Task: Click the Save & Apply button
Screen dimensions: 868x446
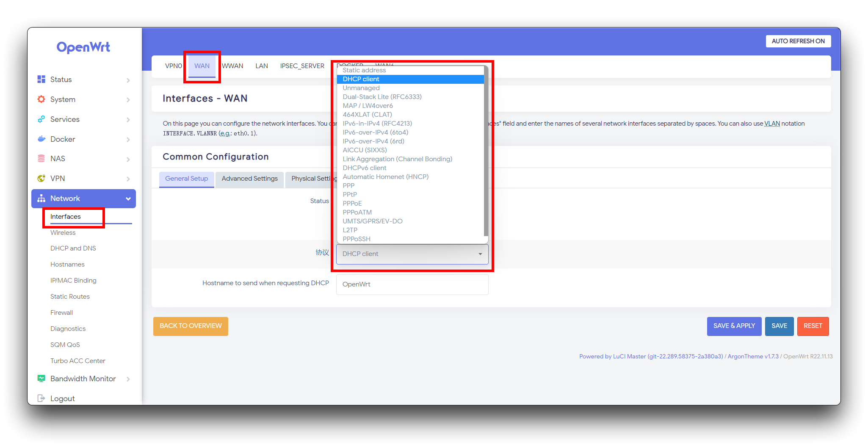Action: pos(734,326)
